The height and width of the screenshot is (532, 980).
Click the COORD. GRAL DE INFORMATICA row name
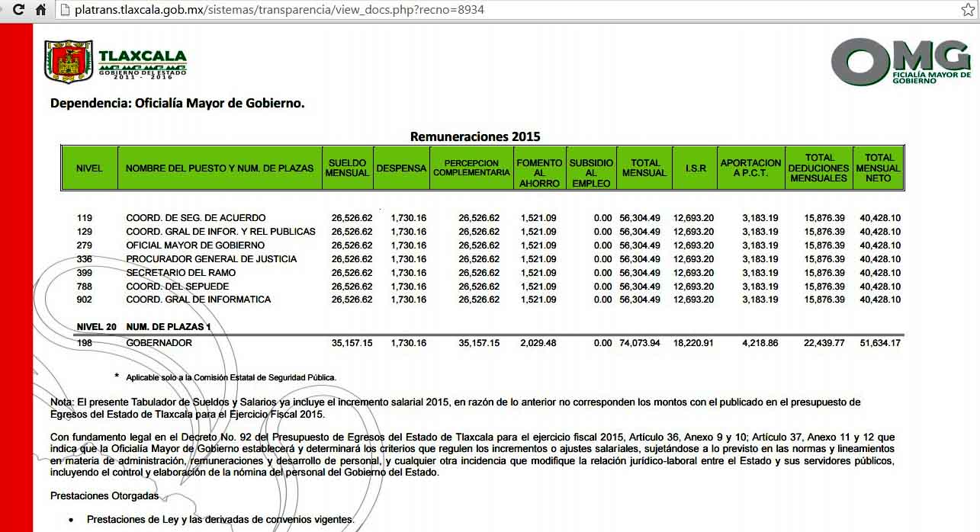click(x=198, y=300)
